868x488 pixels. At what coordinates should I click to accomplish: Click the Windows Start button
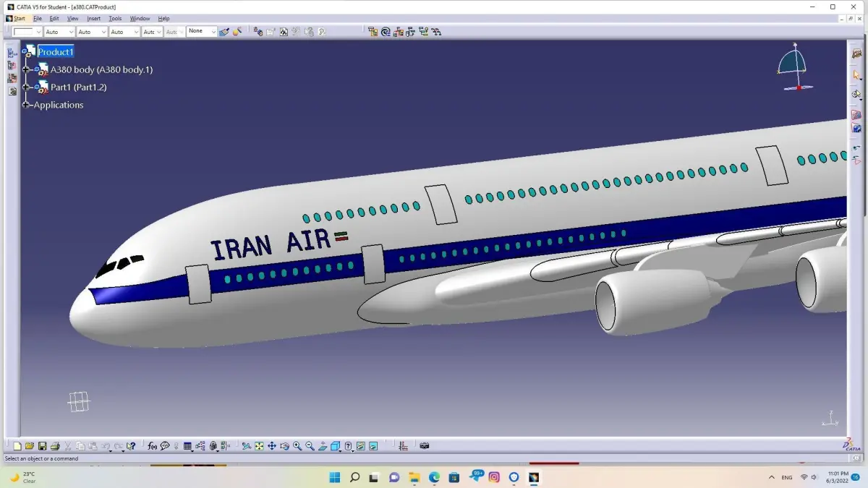pyautogui.click(x=335, y=477)
